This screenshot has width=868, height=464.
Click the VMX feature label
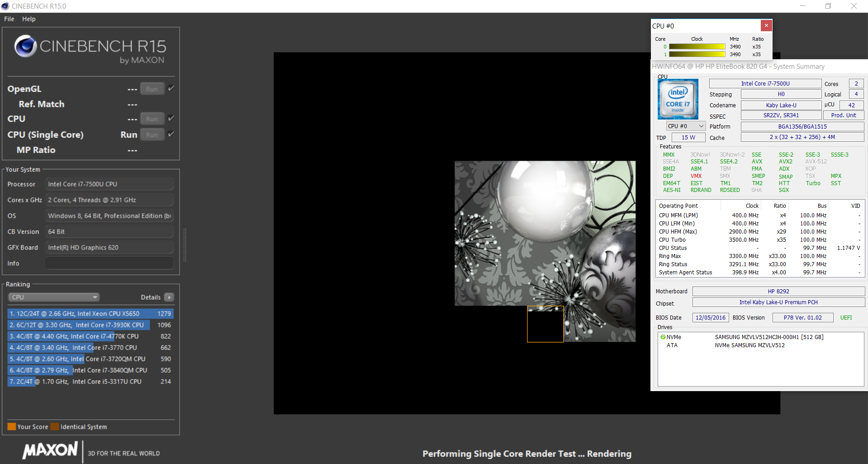[696, 176]
